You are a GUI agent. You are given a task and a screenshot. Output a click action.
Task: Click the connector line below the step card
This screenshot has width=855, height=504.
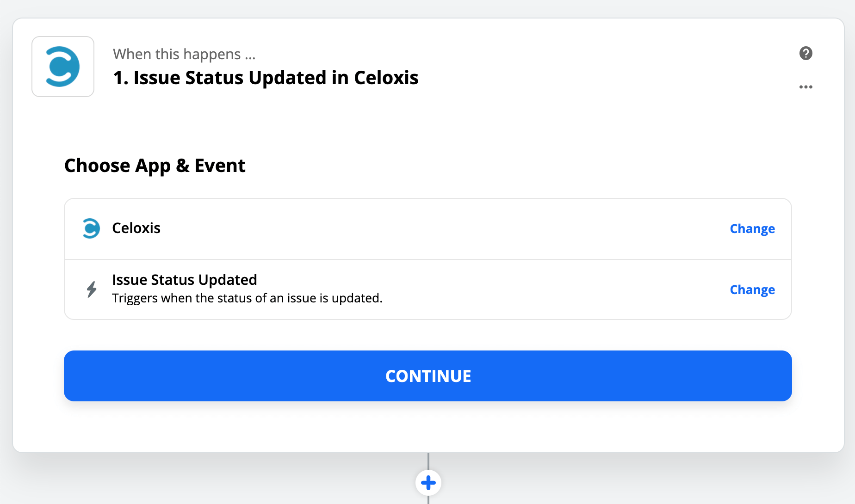click(x=428, y=461)
